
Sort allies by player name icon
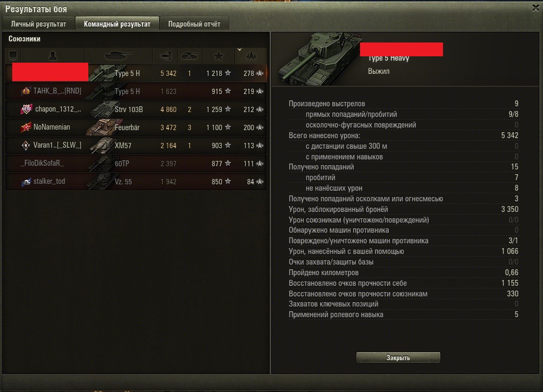pos(53,55)
